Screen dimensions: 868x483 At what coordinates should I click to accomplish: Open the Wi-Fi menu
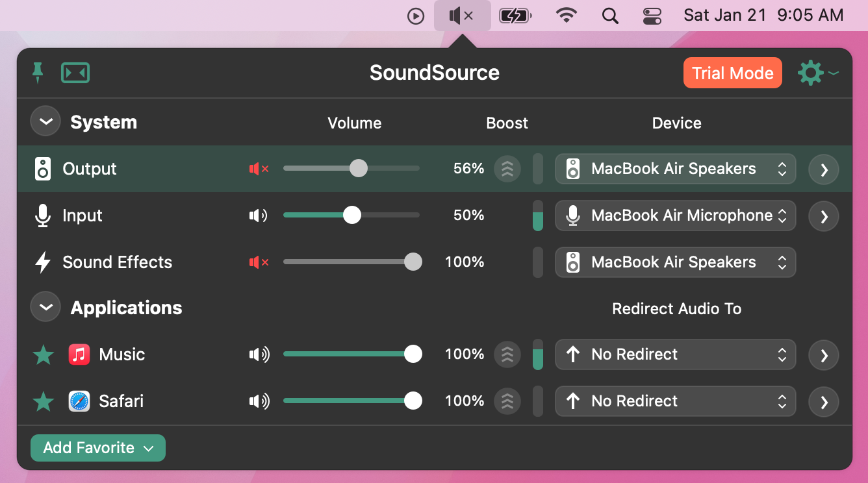567,16
